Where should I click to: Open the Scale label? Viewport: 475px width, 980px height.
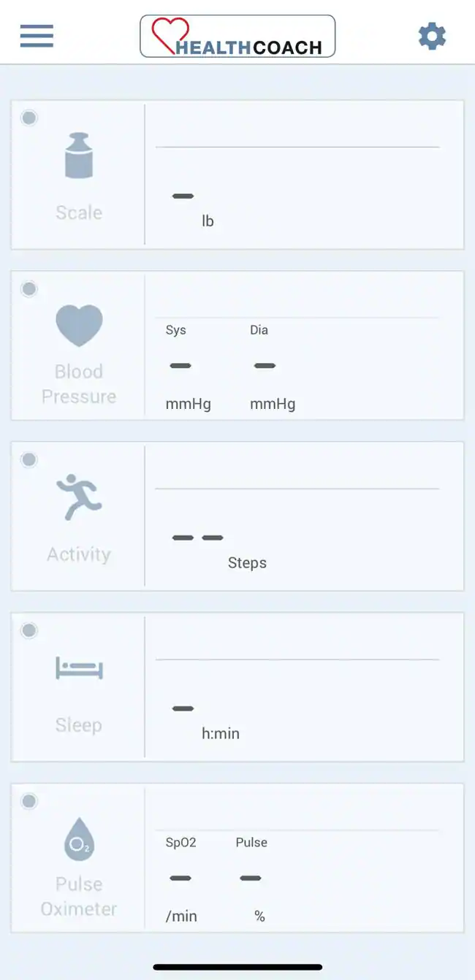coord(79,213)
